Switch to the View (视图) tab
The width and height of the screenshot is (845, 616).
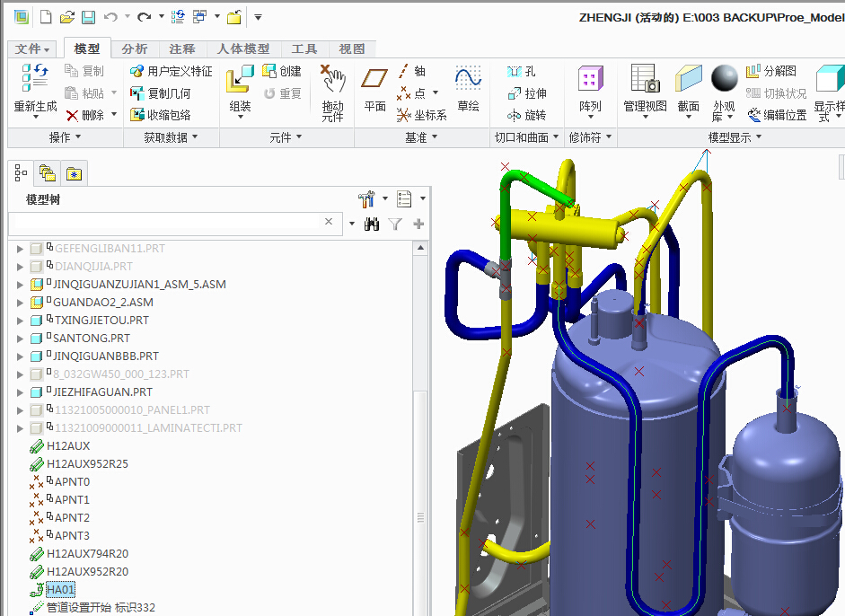pyautogui.click(x=352, y=49)
